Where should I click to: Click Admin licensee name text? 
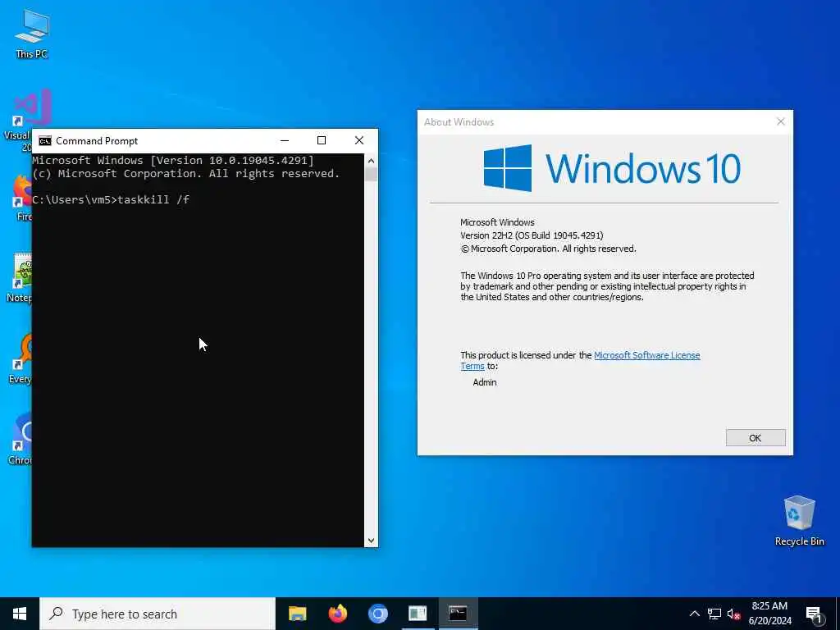[484, 382]
